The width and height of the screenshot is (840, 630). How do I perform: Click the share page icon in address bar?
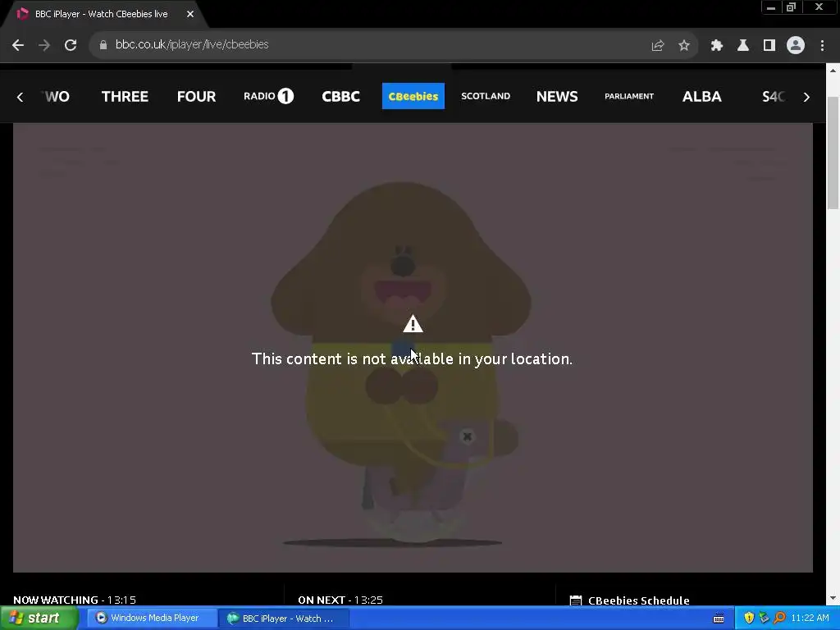tap(657, 46)
